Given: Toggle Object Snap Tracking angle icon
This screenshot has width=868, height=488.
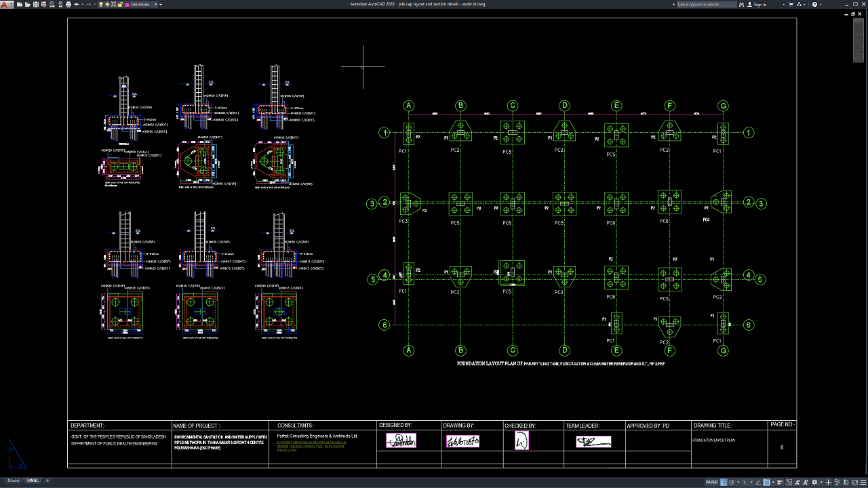Looking at the screenshot, I should [758, 483].
